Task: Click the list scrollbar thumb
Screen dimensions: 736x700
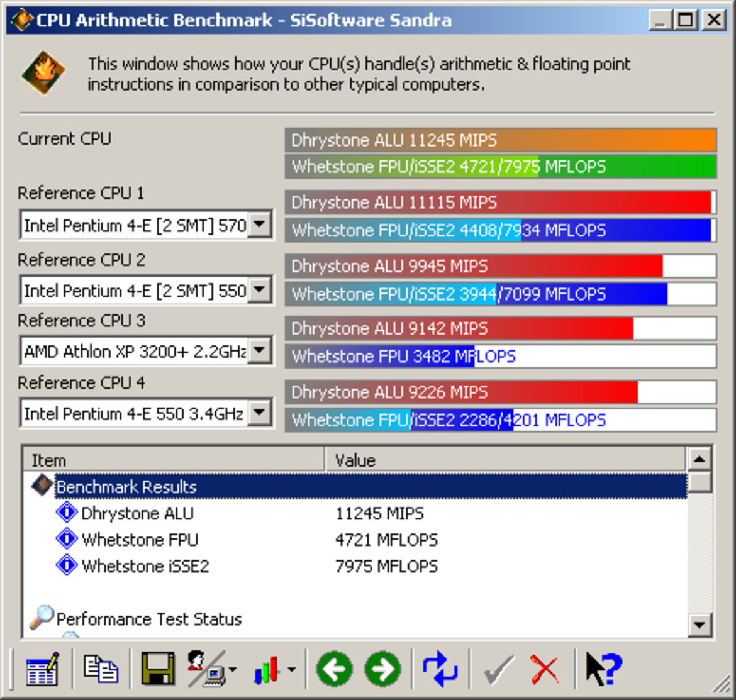Action: tap(700, 481)
